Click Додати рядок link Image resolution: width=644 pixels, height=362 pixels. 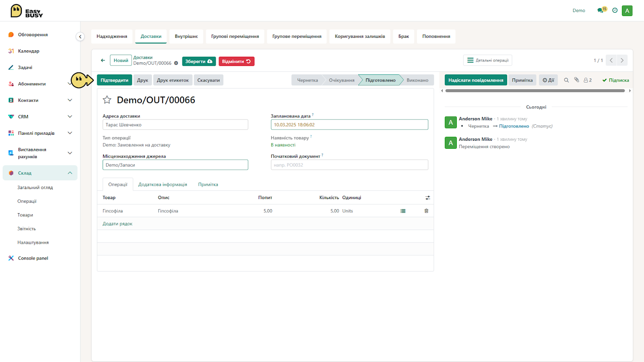click(x=118, y=224)
